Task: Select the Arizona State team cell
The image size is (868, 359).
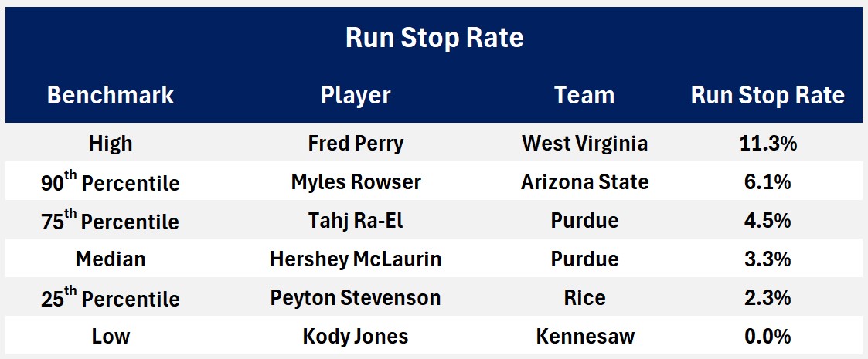Action: (x=584, y=182)
